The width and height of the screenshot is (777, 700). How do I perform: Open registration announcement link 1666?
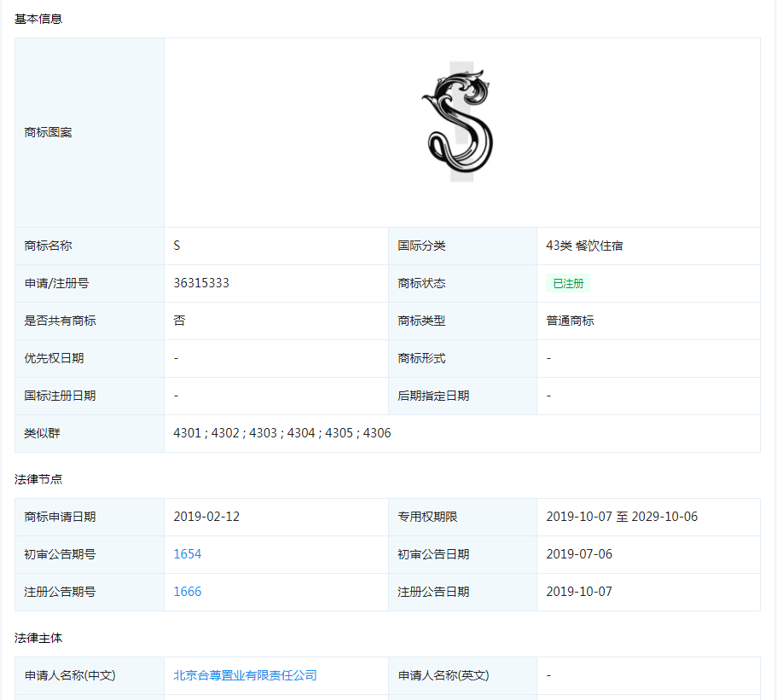188,592
